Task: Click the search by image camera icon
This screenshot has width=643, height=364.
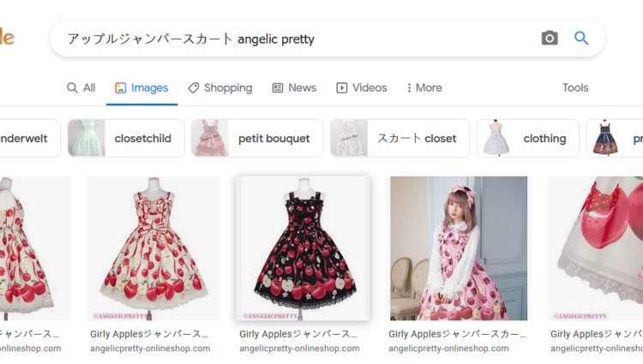Action: coord(550,39)
